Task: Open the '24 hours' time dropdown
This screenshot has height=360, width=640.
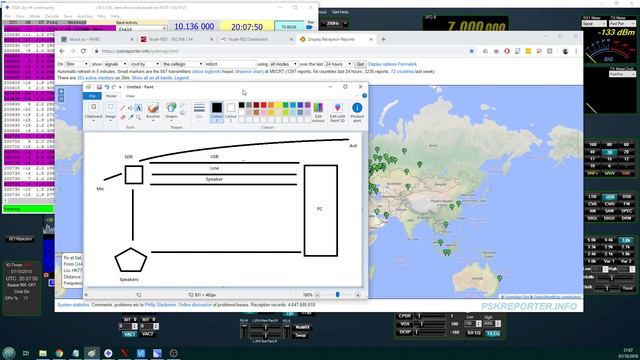Action: click(x=338, y=64)
